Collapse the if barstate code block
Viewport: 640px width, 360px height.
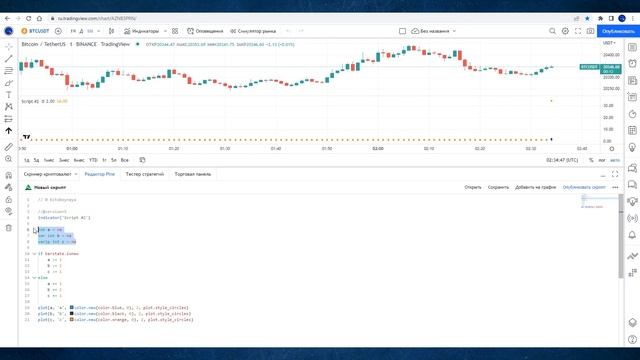click(x=34, y=254)
